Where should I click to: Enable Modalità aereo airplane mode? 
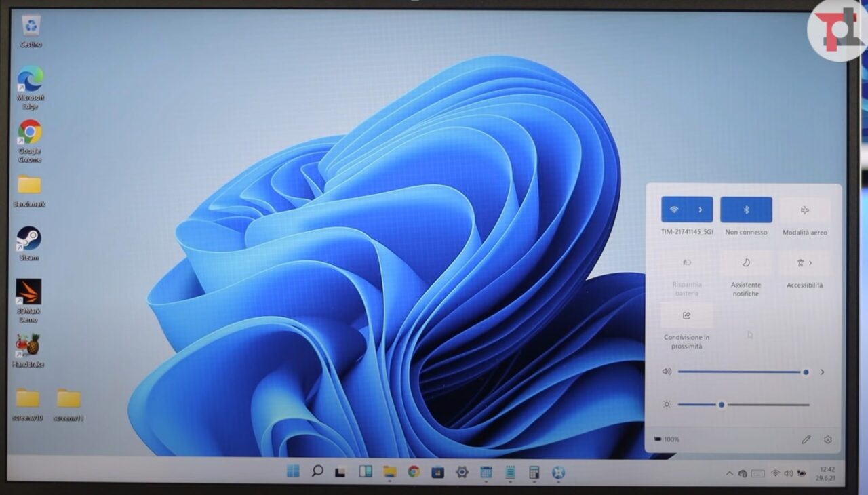pos(805,210)
